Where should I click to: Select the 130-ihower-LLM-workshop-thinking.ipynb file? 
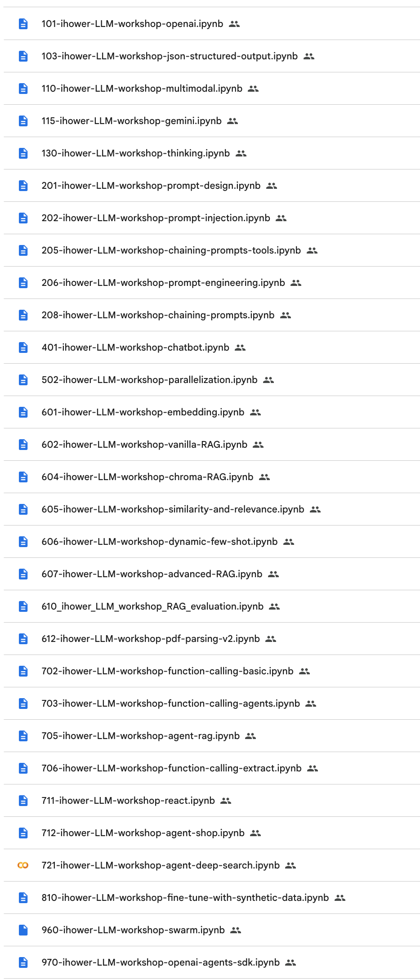click(x=135, y=153)
